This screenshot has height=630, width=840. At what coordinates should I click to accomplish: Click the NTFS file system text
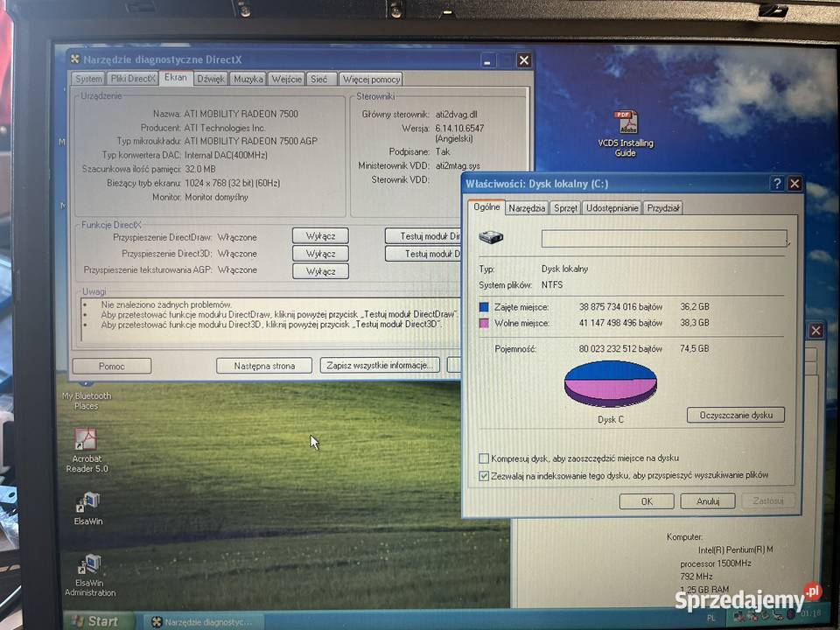(552, 285)
